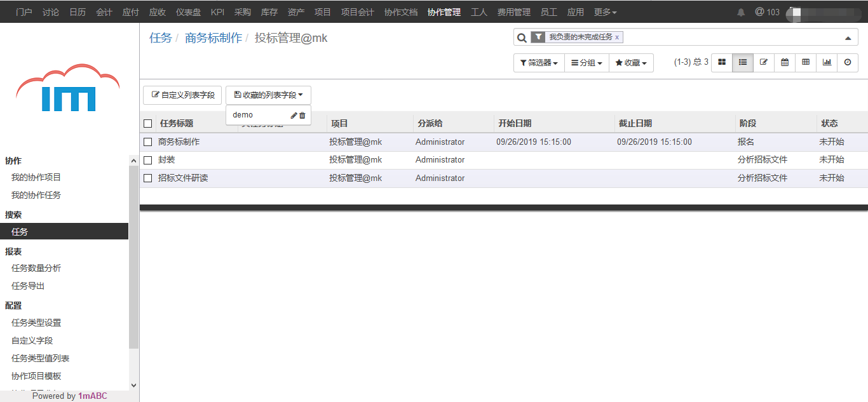Open the 筛选器 dropdown
This screenshot has height=402, width=868.
pos(539,63)
